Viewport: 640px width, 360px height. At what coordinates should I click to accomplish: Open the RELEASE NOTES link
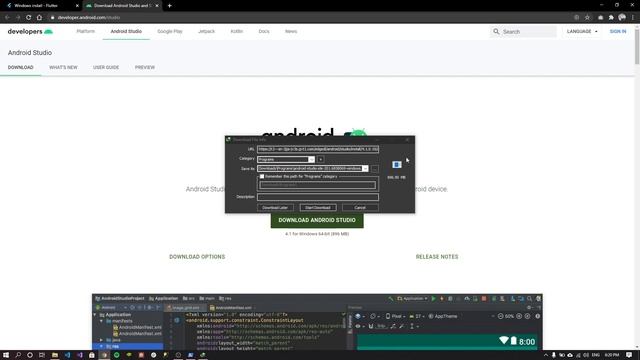click(x=437, y=257)
